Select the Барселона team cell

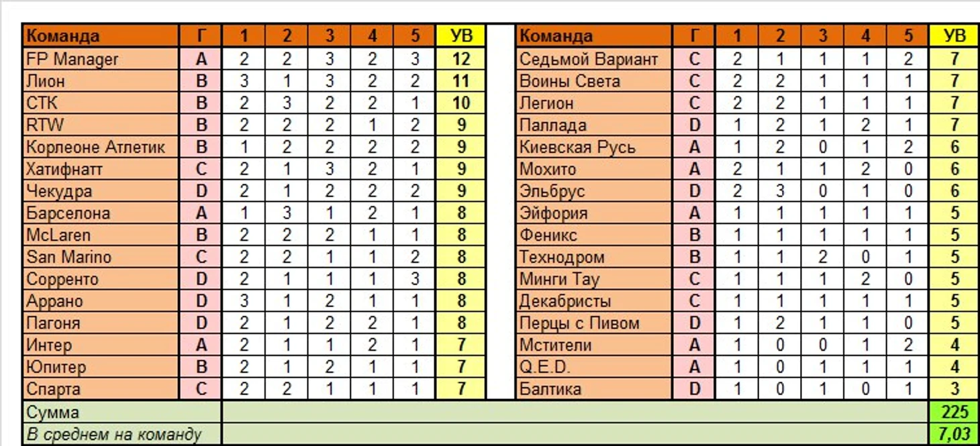[101, 213]
